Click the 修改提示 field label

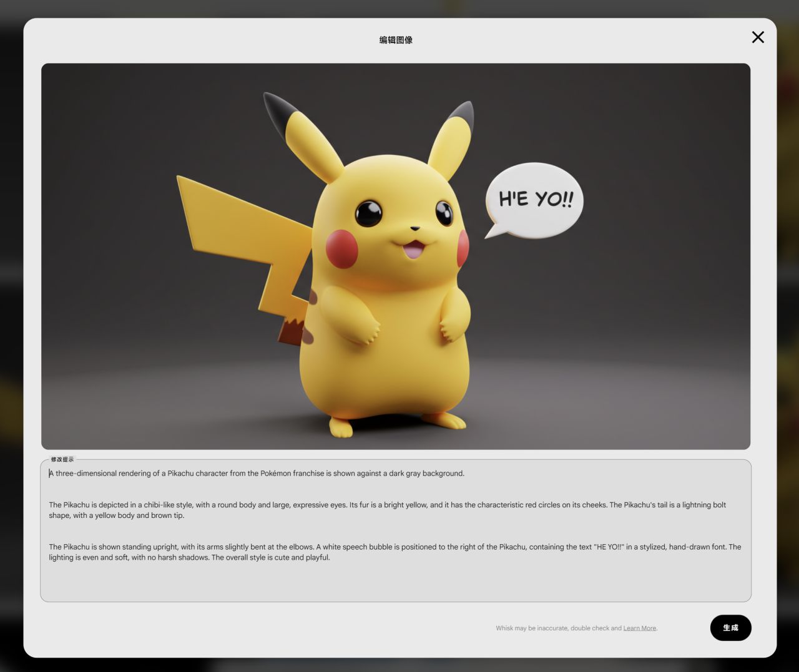62,460
